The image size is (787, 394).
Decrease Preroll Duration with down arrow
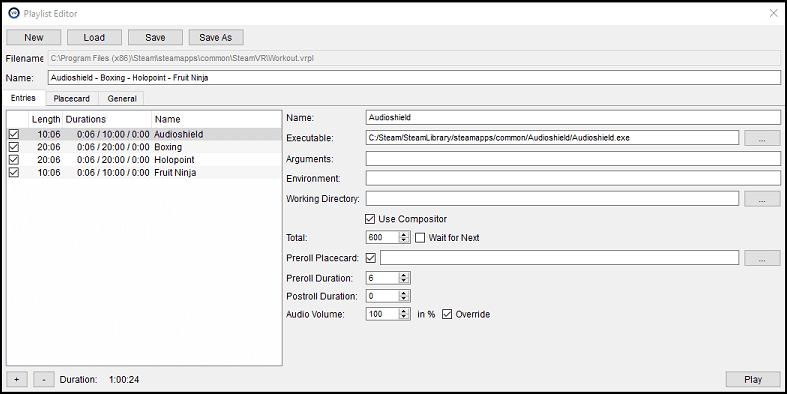point(404,281)
